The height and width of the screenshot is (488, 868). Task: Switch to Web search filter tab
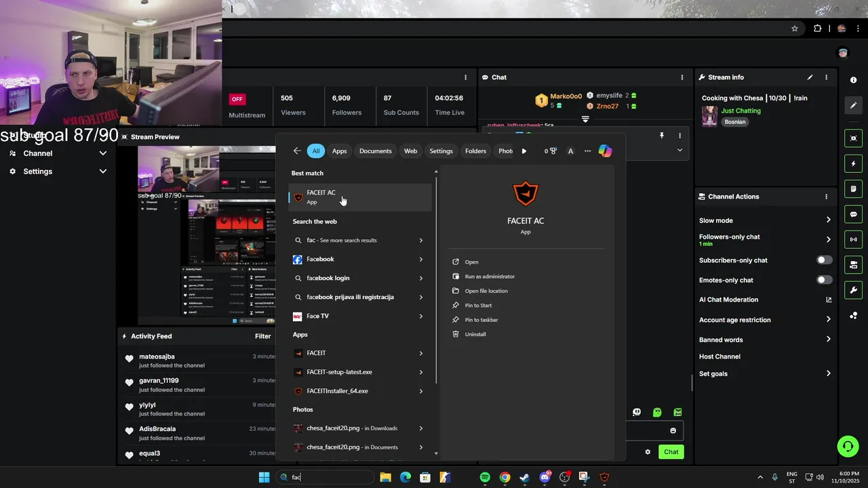(410, 151)
